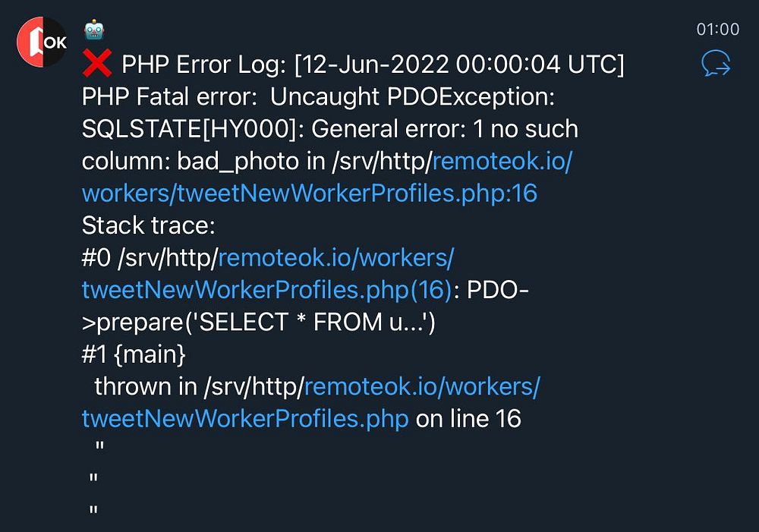Click the '#1 {main}' line
Viewport: 759px width, 532px height.
tap(134, 354)
